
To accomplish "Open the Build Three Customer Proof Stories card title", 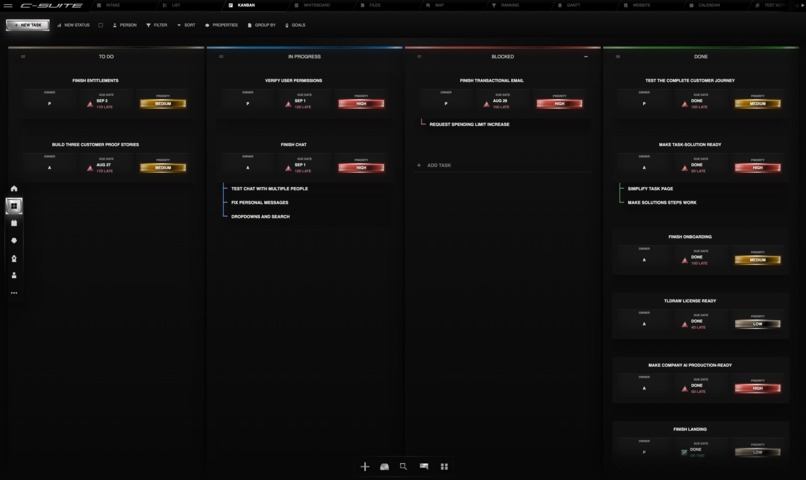I will point(96,145).
